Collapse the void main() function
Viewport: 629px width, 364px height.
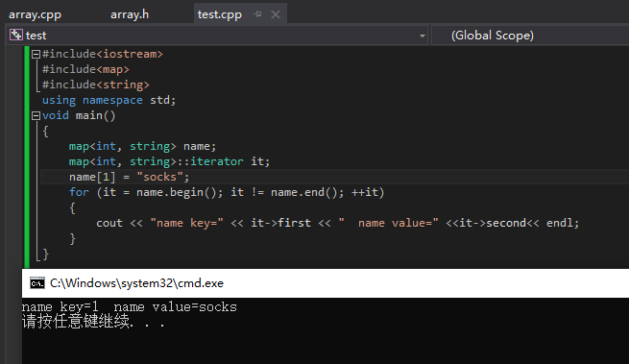click(x=36, y=116)
